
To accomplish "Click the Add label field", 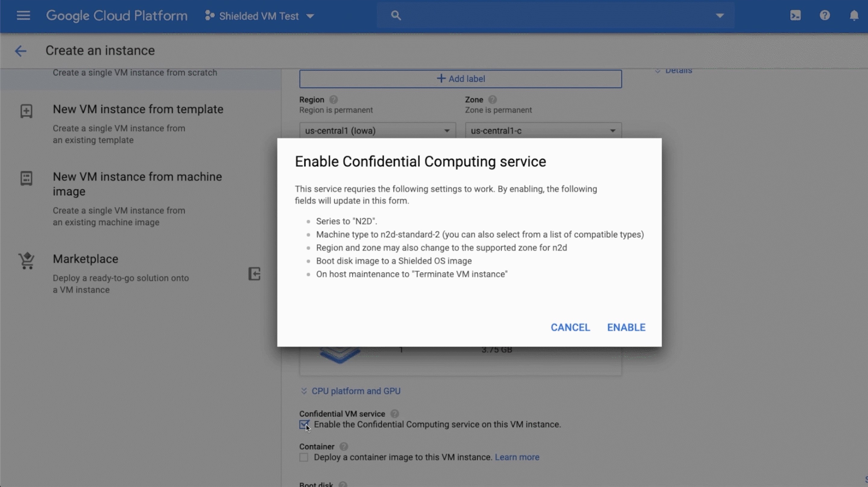I will point(460,79).
